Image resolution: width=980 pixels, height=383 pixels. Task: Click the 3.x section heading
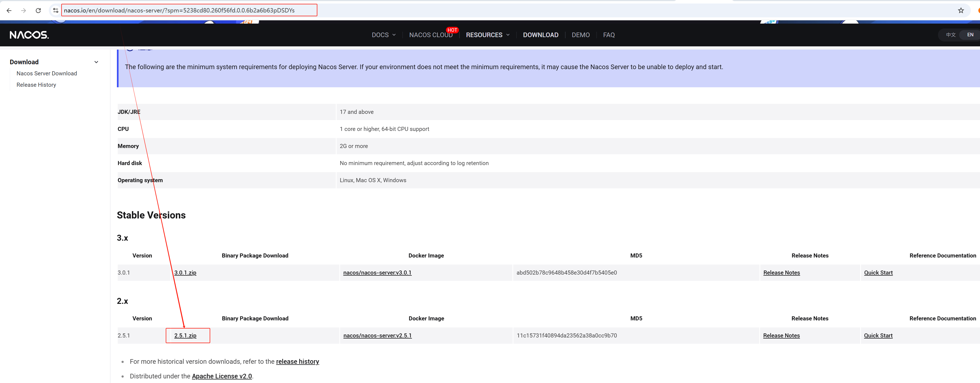(123, 238)
